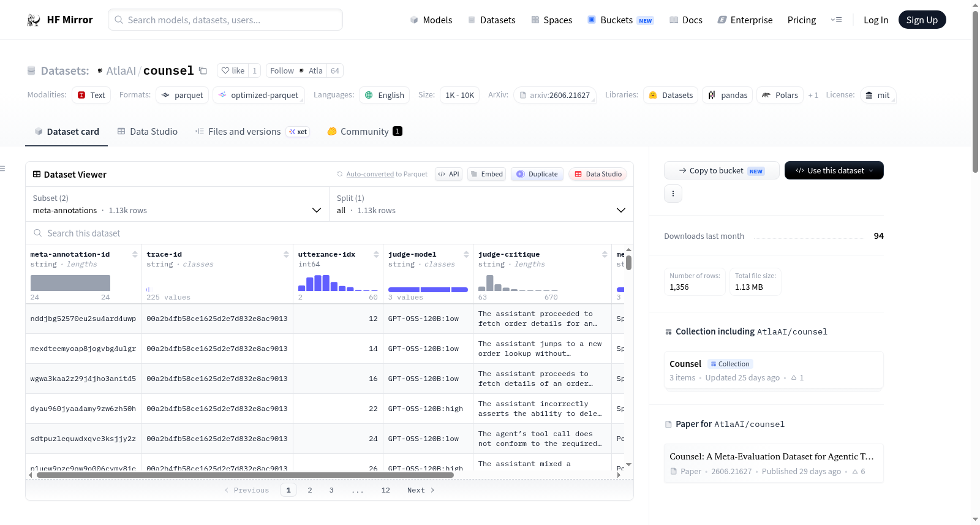Image resolution: width=980 pixels, height=525 pixels.
Task: Click the horizontal scrollbar of the table
Action: [245, 475]
